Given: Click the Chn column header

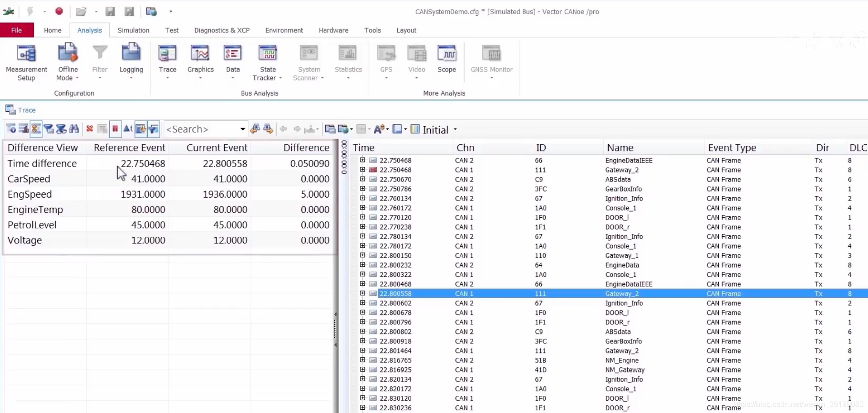Looking at the screenshot, I should coord(493,148).
